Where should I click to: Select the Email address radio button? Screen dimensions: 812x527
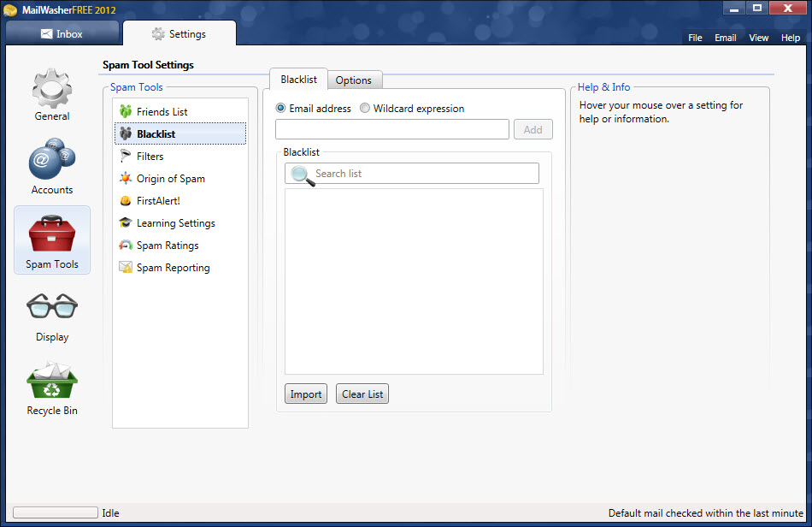pos(280,108)
